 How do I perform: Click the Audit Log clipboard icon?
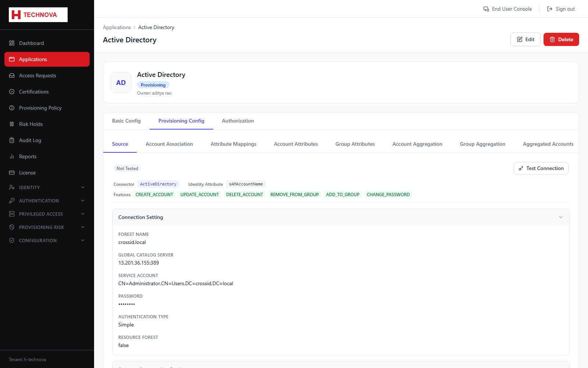click(12, 140)
